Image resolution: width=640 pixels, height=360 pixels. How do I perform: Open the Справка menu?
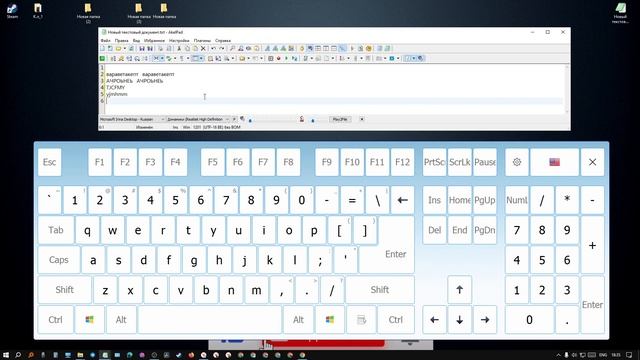223,40
